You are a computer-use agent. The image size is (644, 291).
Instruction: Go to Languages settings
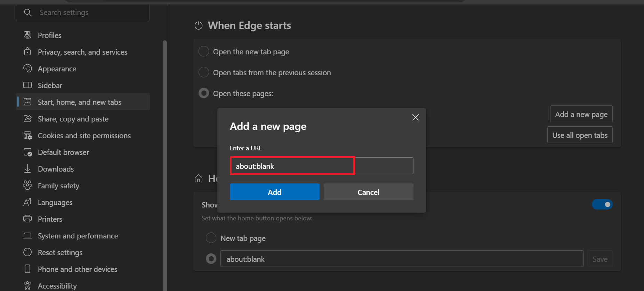[x=83, y=202]
